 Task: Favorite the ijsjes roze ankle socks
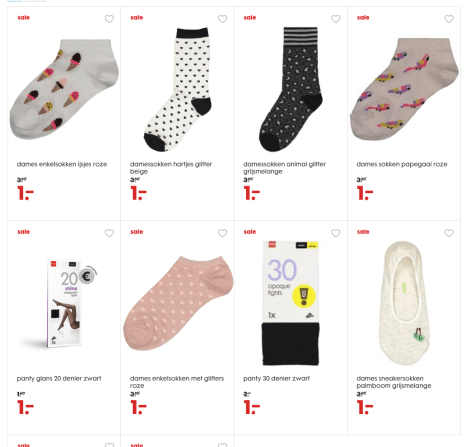click(109, 19)
